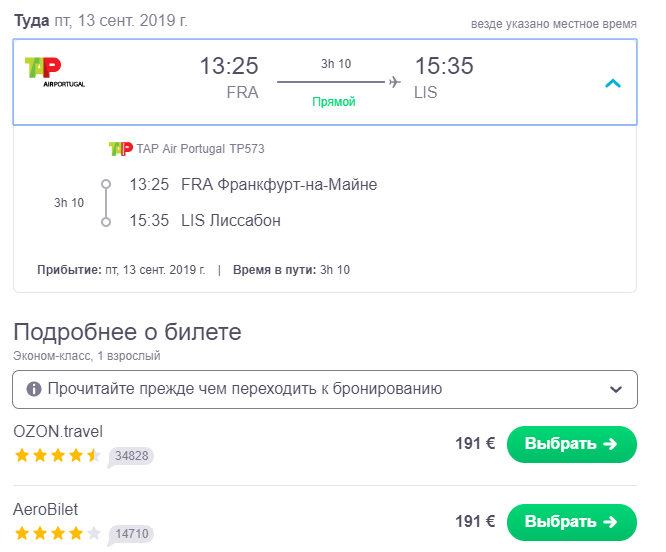The height and width of the screenshot is (552, 666).
Task: Click OZON.travel review count 34828
Action: click(132, 456)
